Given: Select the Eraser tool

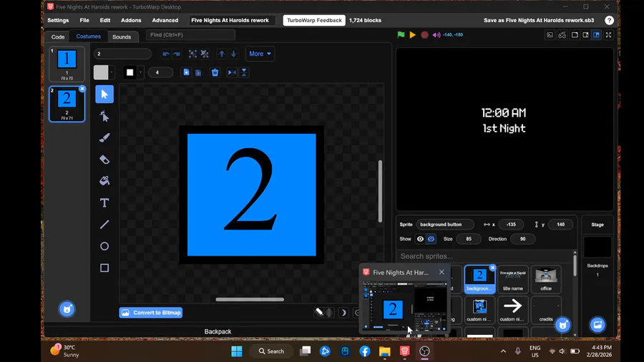Looking at the screenshot, I should (104, 160).
